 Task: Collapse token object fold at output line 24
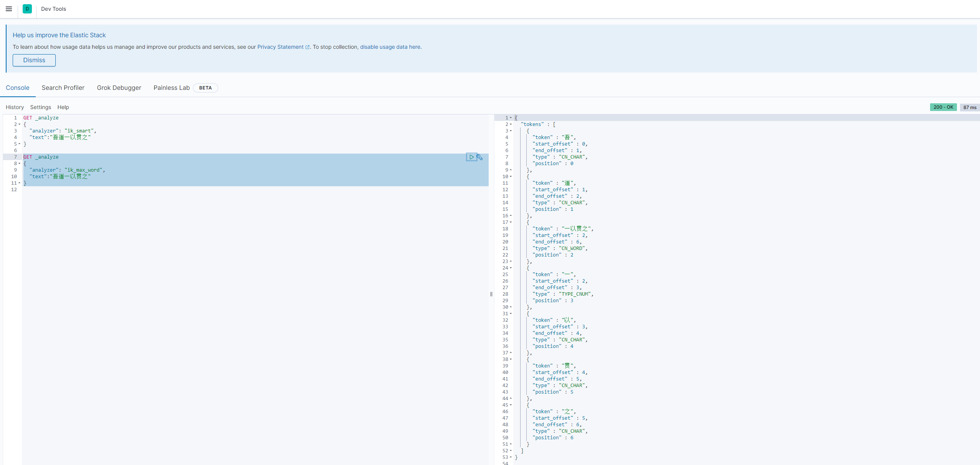[x=511, y=268]
